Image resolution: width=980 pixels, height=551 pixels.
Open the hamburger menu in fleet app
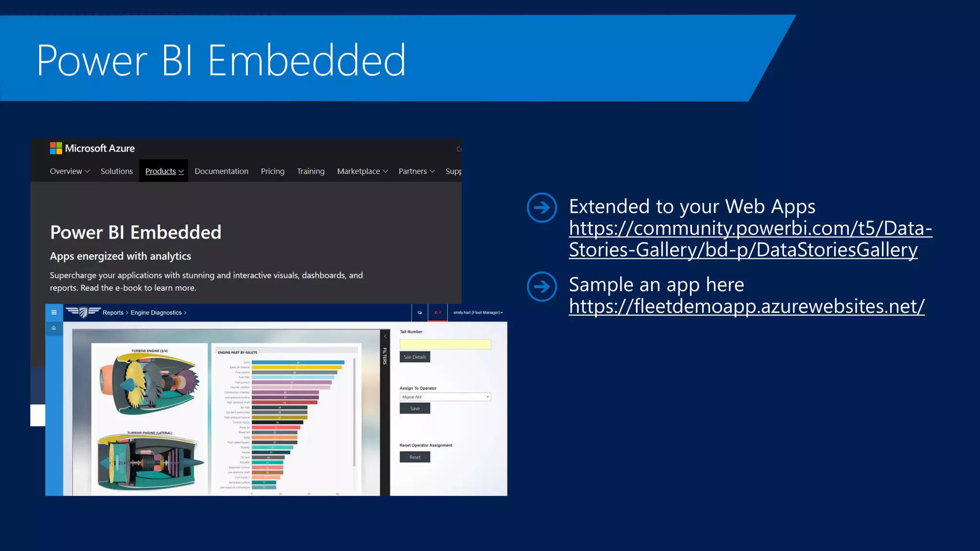tap(54, 312)
